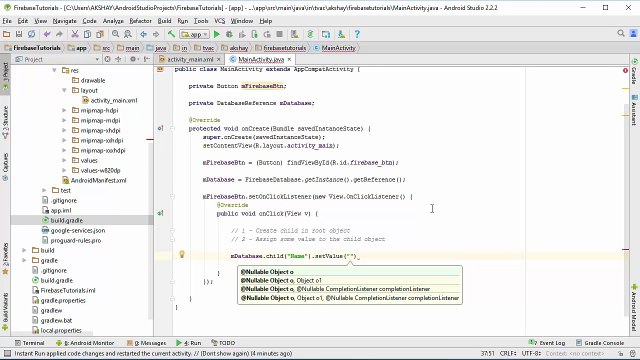Open the File menu

pyautogui.click(x=7, y=21)
